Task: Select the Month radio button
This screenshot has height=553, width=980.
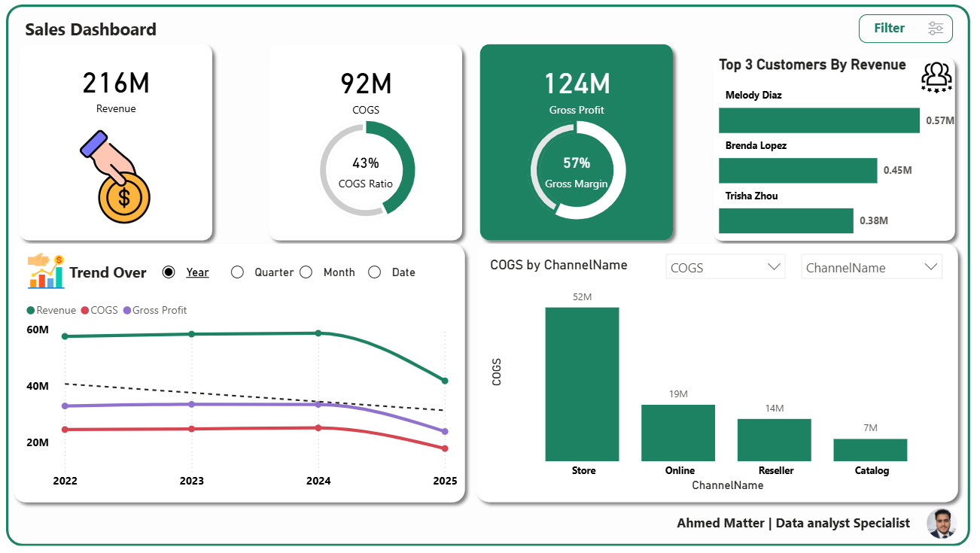Action: pyautogui.click(x=306, y=272)
